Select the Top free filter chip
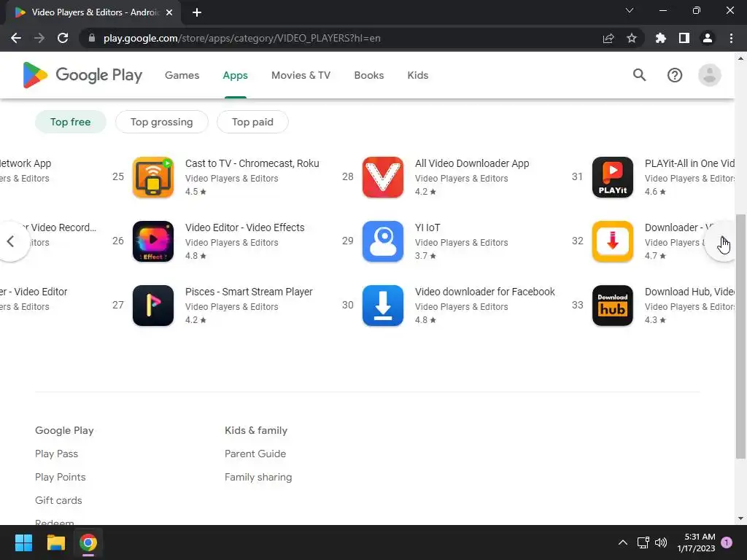 pyautogui.click(x=71, y=122)
